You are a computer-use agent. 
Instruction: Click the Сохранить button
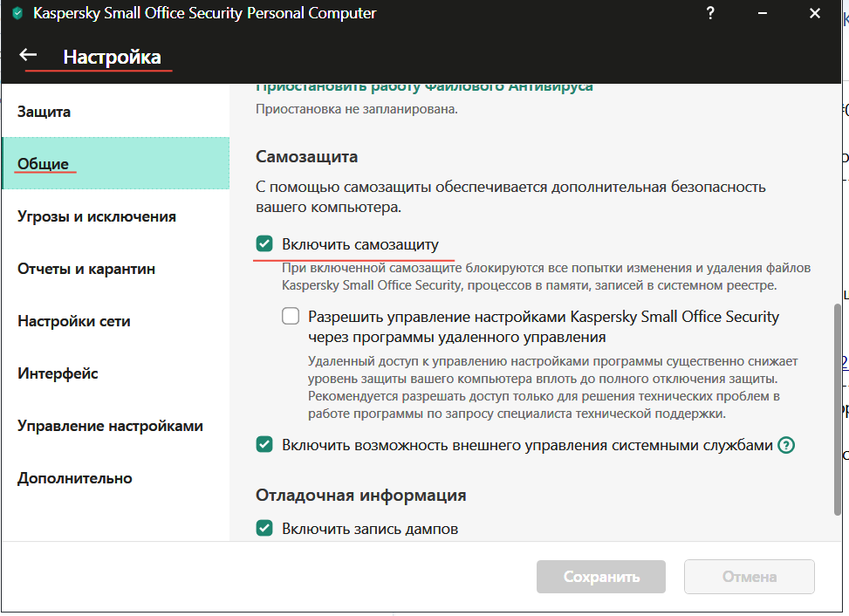pyautogui.click(x=601, y=577)
